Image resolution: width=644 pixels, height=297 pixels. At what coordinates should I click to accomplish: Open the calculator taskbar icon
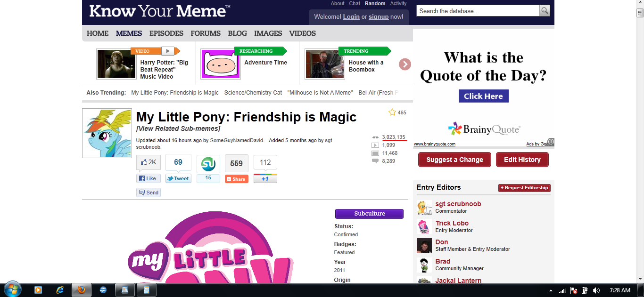(x=147, y=290)
